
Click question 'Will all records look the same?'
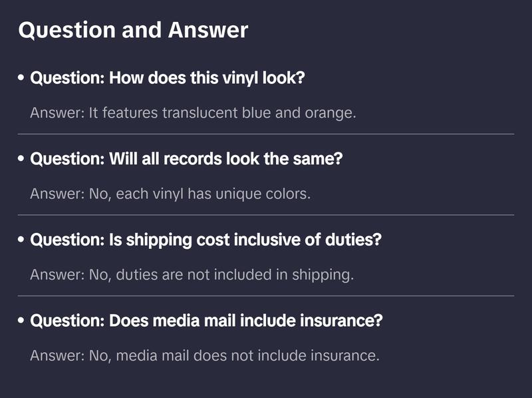point(186,159)
